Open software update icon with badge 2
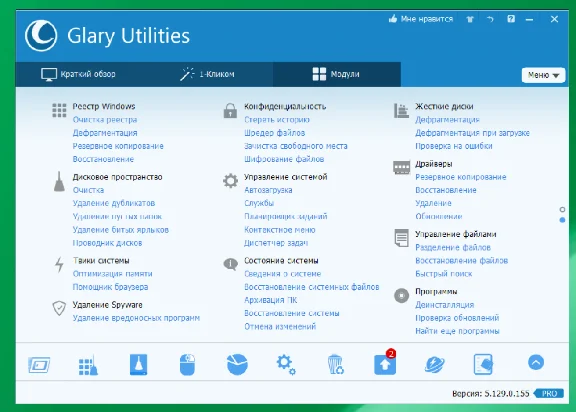The height and width of the screenshot is (412, 576). pos(385,364)
